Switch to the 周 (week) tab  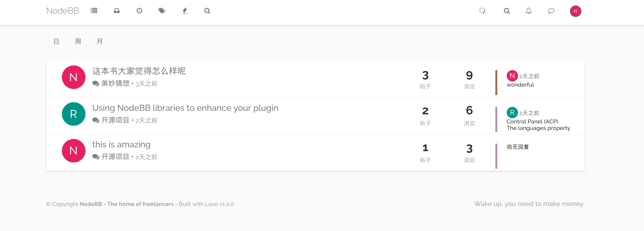pyautogui.click(x=78, y=41)
